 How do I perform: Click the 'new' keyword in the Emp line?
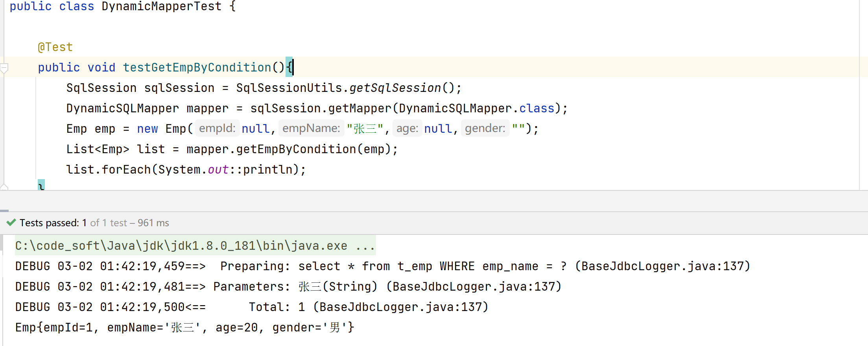tap(147, 129)
